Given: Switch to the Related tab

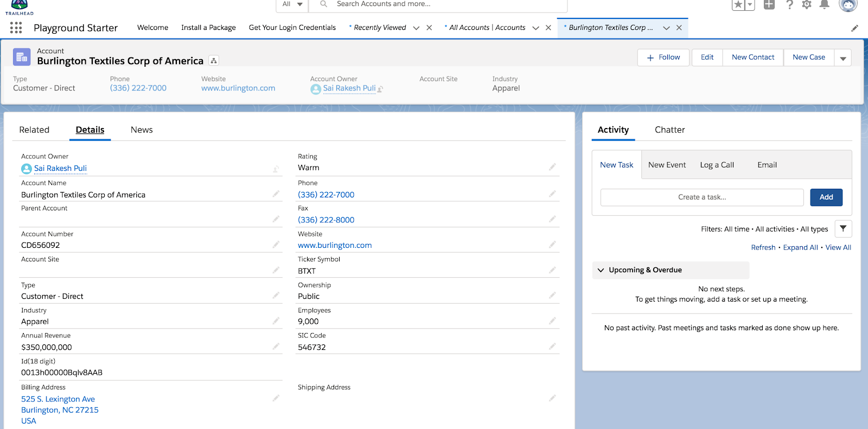Looking at the screenshot, I should click(34, 130).
